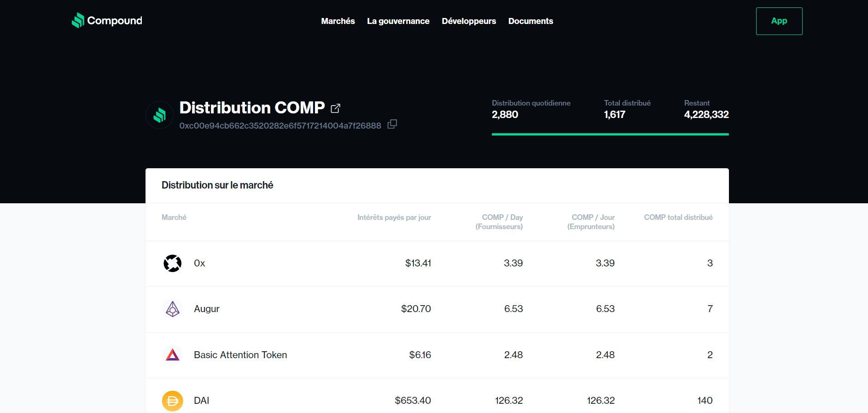Viewport: 868px width, 413px height.
Task: Click the Intérêts payés par jour header
Action: tap(394, 217)
